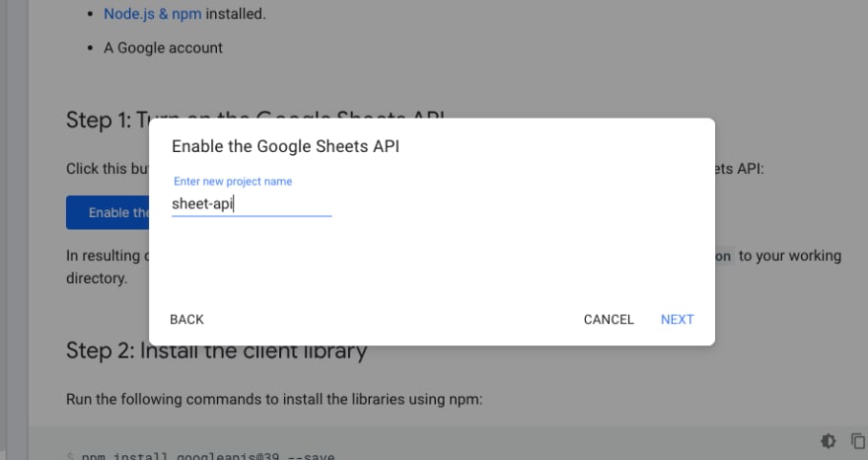
Task: Open the Node.js & npm link
Action: 152,14
